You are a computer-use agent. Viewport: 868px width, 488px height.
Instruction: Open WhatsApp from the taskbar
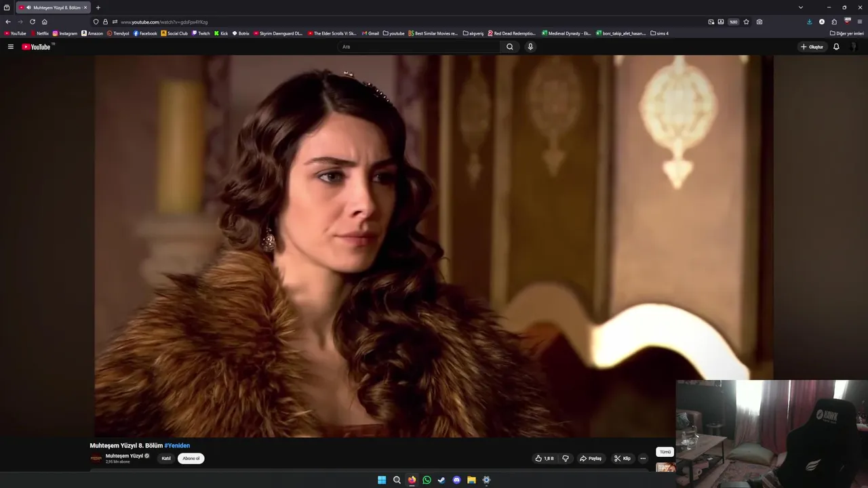[x=427, y=480]
